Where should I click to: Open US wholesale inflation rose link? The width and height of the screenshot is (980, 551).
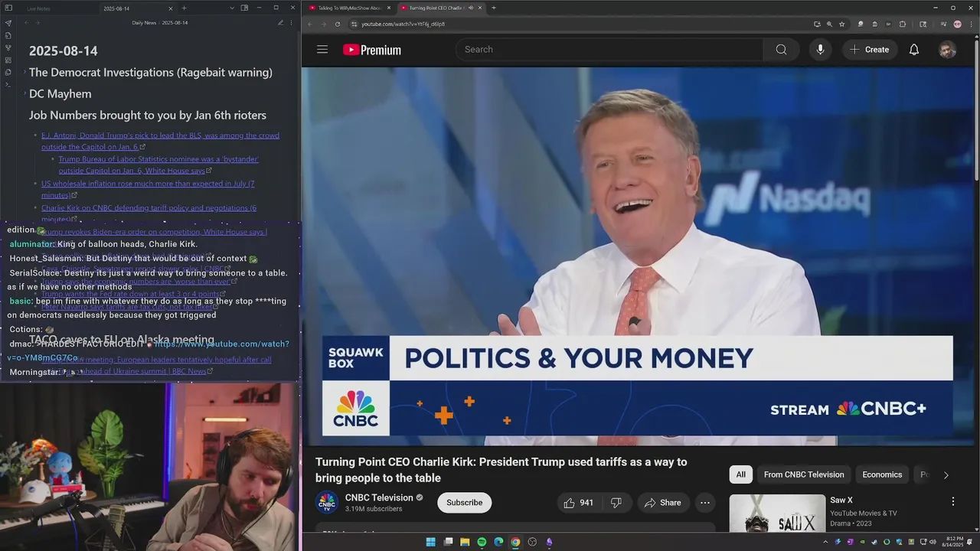pyautogui.click(x=148, y=189)
